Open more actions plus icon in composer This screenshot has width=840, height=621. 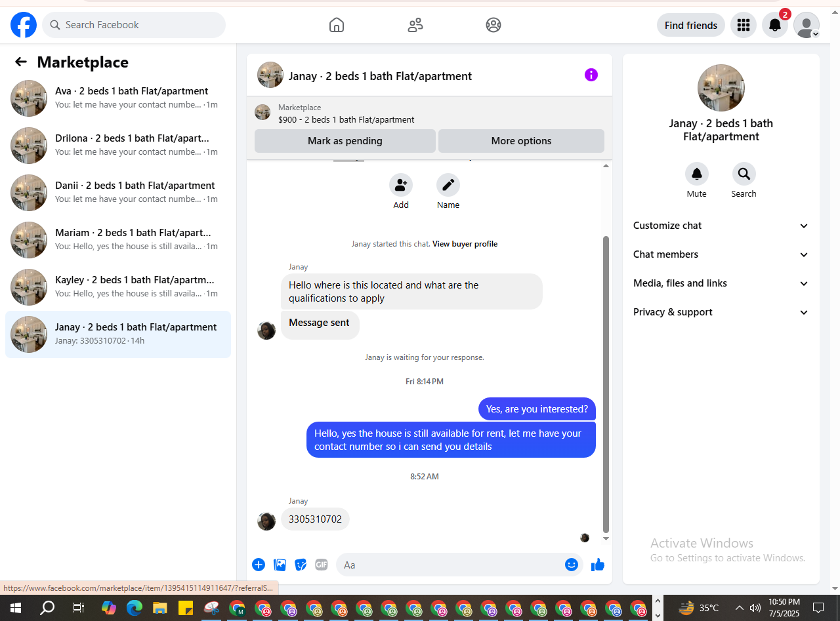click(x=259, y=565)
